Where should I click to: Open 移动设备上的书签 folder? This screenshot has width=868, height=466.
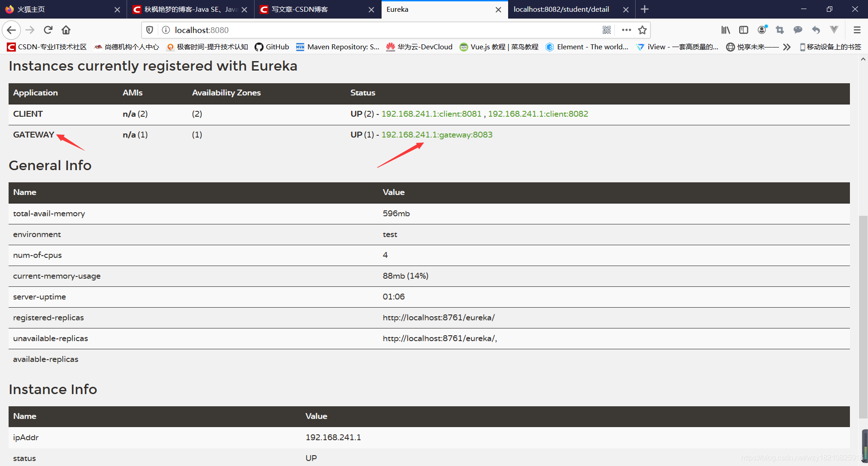tap(830, 47)
